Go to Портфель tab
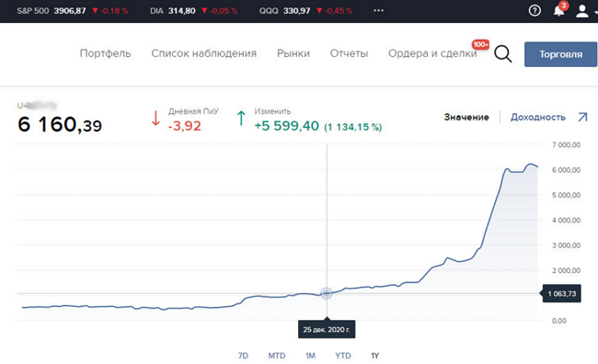This screenshot has width=598, height=364. pos(105,53)
